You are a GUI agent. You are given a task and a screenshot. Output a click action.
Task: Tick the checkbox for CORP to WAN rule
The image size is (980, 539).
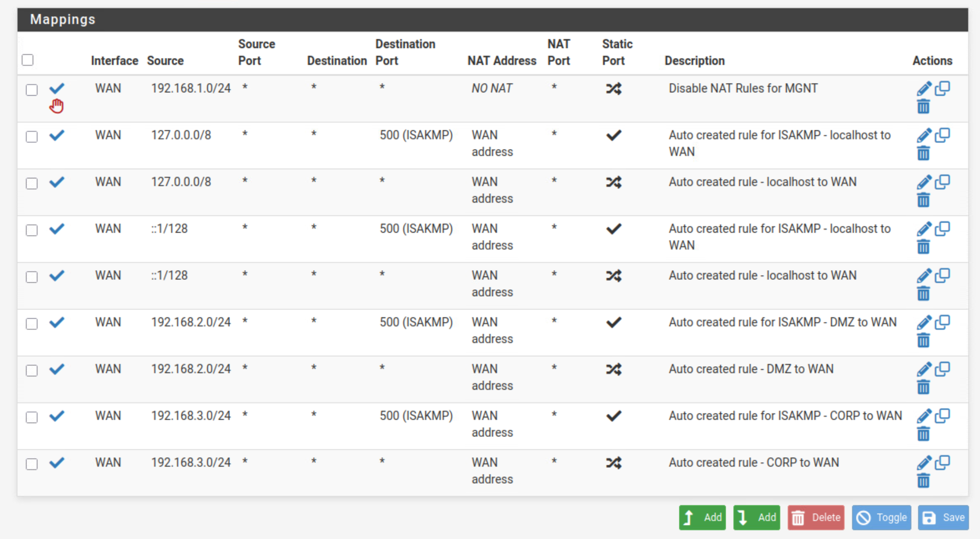coord(32,464)
